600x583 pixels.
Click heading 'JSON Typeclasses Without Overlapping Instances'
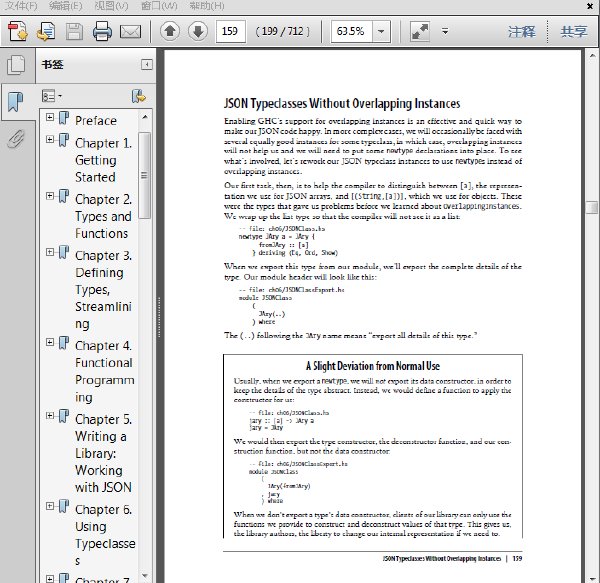pos(342,103)
